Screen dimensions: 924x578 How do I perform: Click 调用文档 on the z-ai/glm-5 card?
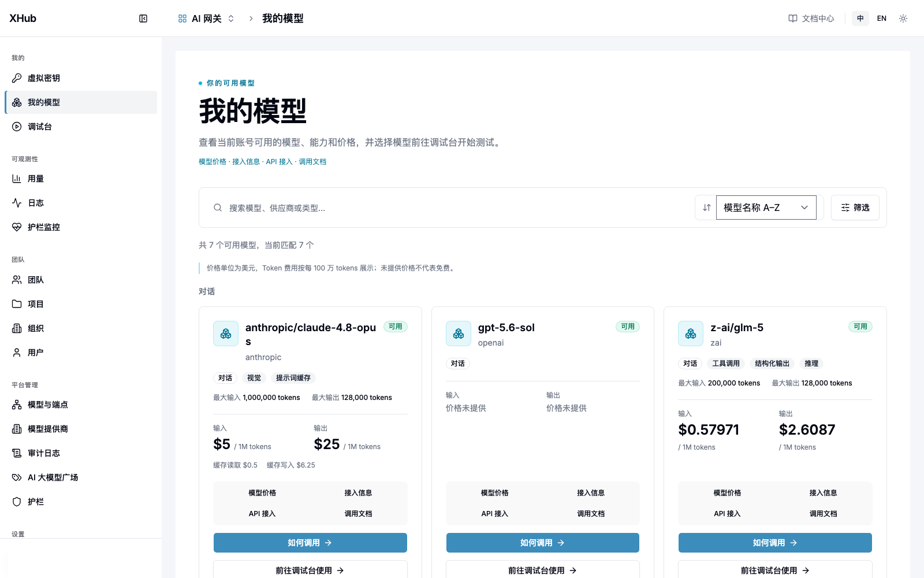click(x=823, y=514)
